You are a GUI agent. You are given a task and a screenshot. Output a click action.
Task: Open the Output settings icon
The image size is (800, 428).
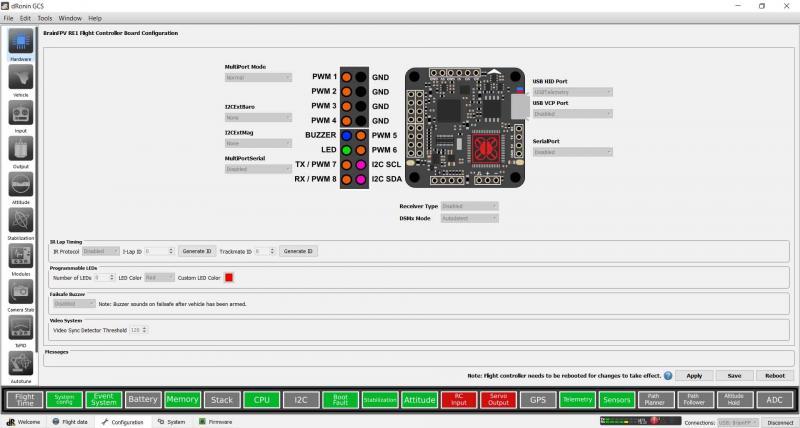[x=20, y=149]
